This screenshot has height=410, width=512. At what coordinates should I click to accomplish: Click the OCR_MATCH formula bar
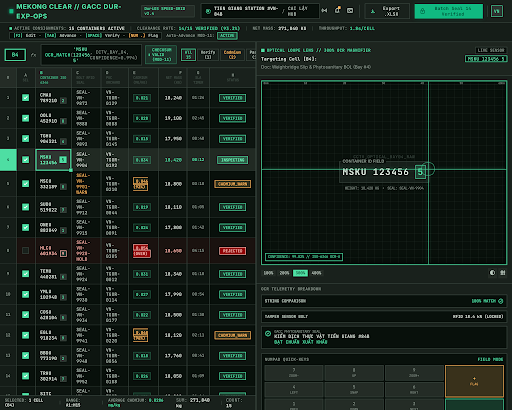(91, 55)
